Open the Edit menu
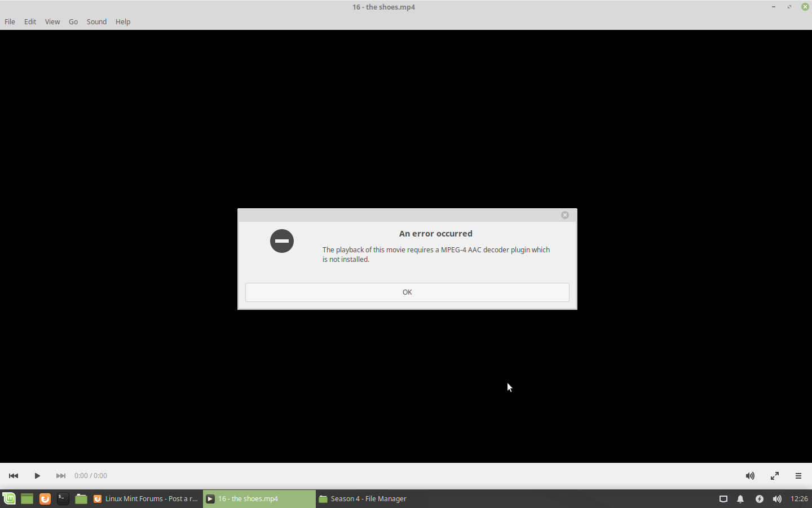 [30, 21]
